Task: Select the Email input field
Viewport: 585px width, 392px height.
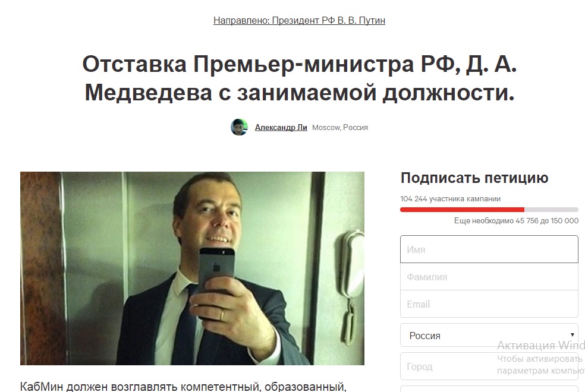Action: pyautogui.click(x=489, y=304)
